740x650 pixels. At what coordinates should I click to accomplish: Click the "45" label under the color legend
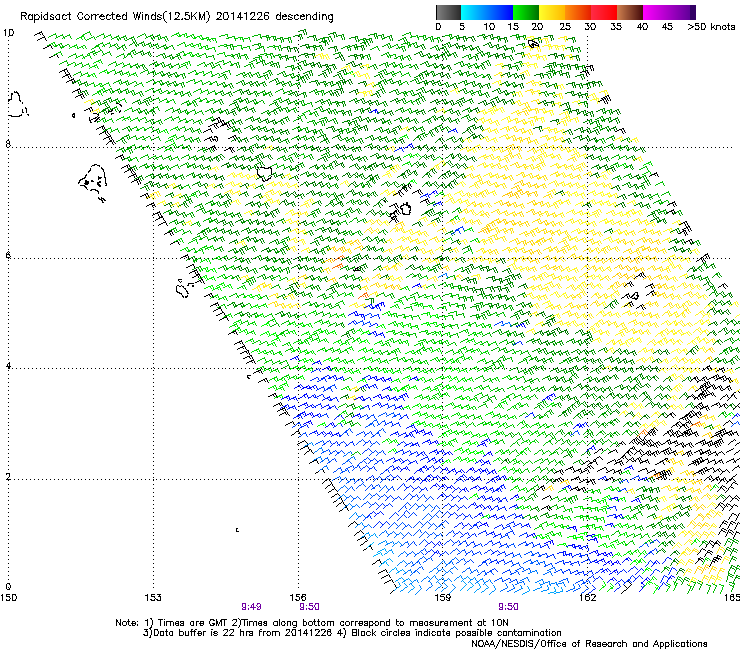[x=667, y=27]
